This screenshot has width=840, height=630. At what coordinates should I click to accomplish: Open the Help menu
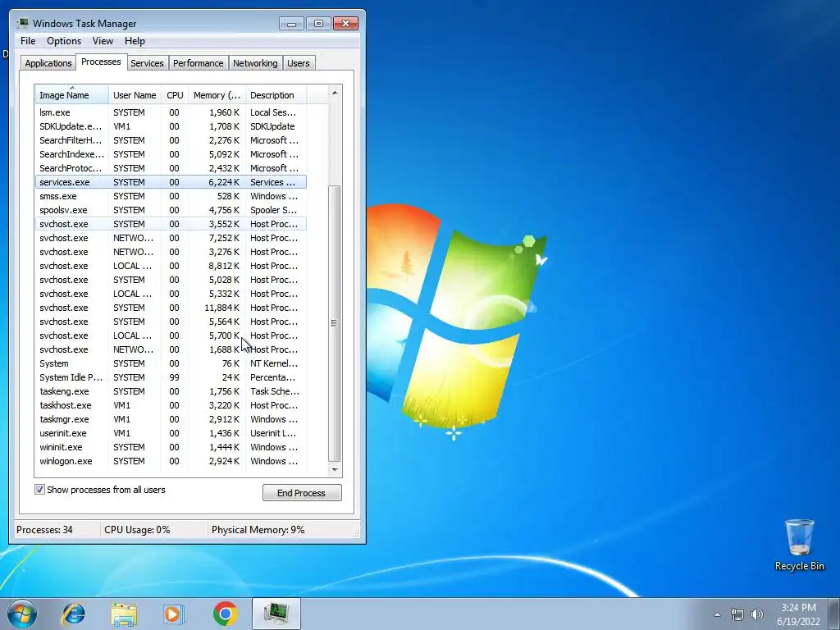click(135, 41)
